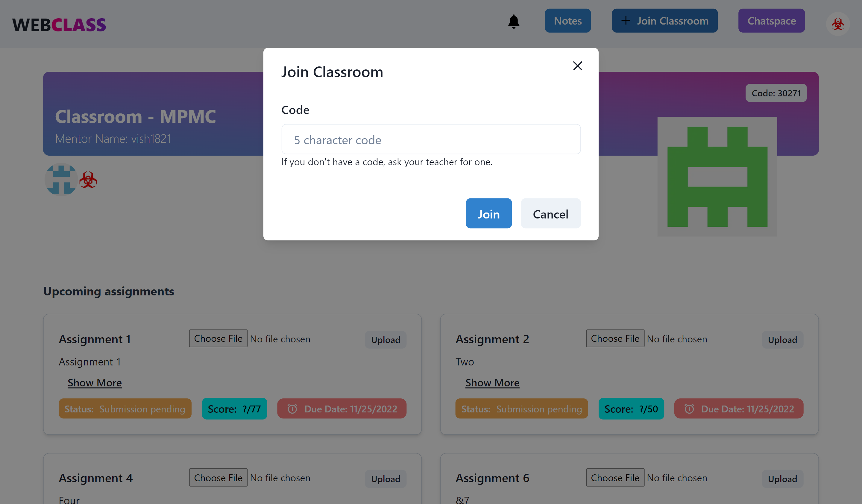The width and height of the screenshot is (862, 504).
Task: Upload the file for Assignment 2
Action: [782, 339]
